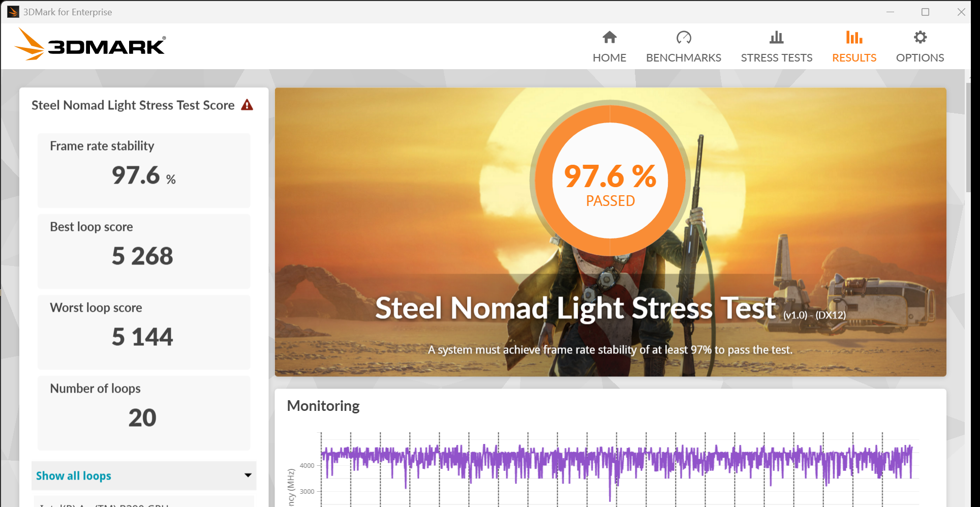This screenshot has height=507, width=980.
Task: Select the Best loop score panel
Action: click(x=144, y=251)
